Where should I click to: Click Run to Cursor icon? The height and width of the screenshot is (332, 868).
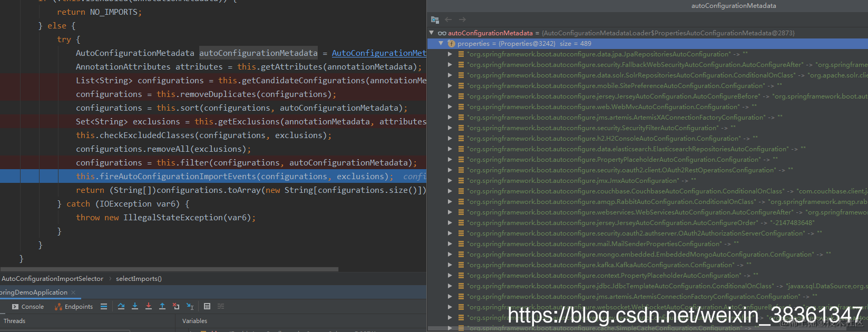[190, 306]
